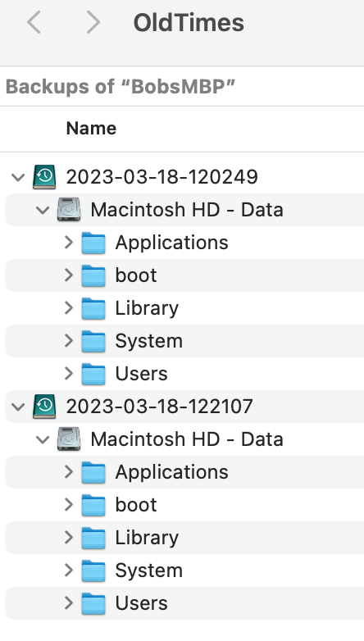Click the Users folder icon in the first backup
Image resolution: width=364 pixels, height=641 pixels.
pyautogui.click(x=93, y=374)
